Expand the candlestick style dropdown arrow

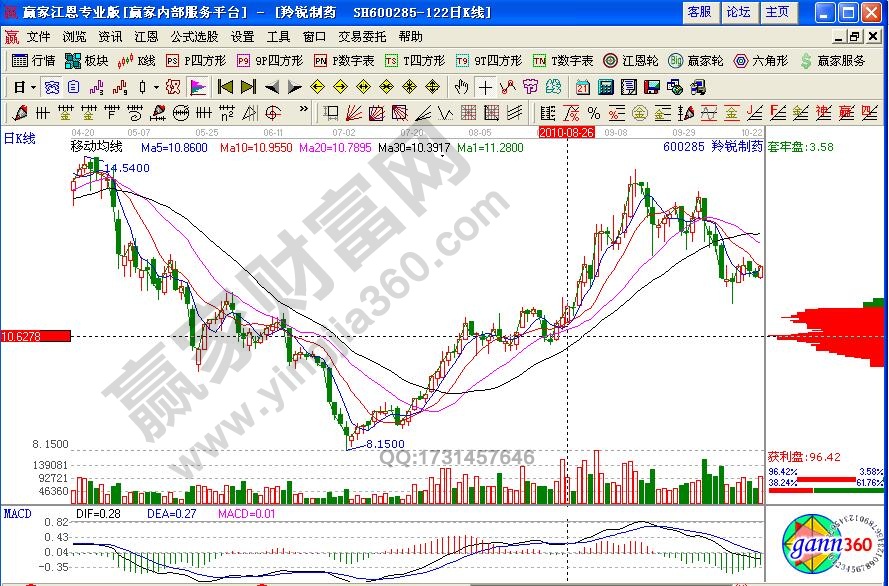point(155,87)
